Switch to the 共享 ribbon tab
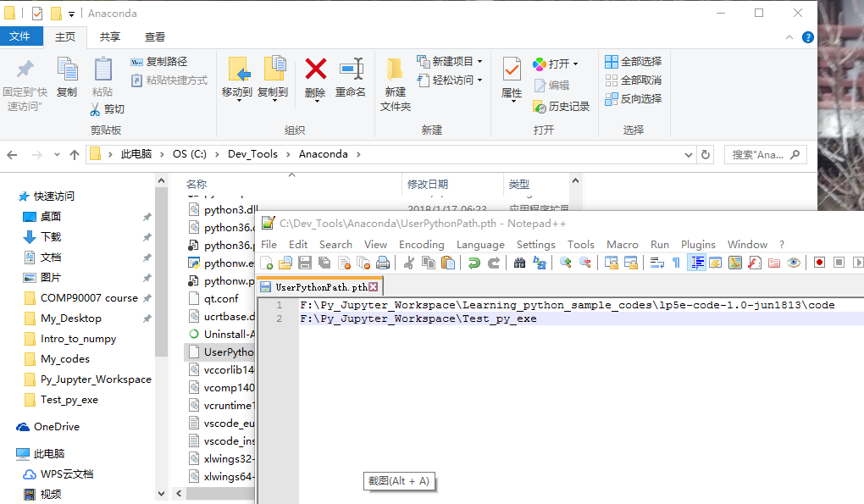Viewport: 864px width, 504px height. click(109, 37)
